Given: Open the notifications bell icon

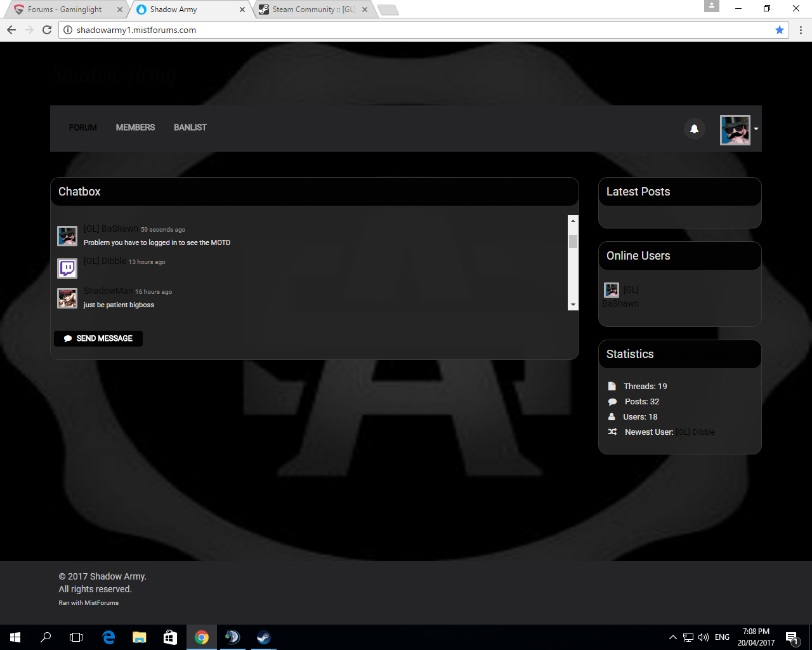Looking at the screenshot, I should tap(694, 129).
